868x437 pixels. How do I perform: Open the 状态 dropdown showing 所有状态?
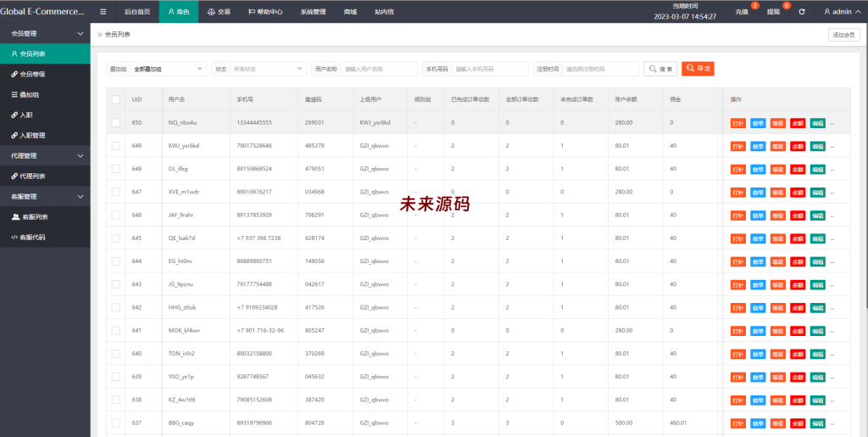(x=268, y=69)
